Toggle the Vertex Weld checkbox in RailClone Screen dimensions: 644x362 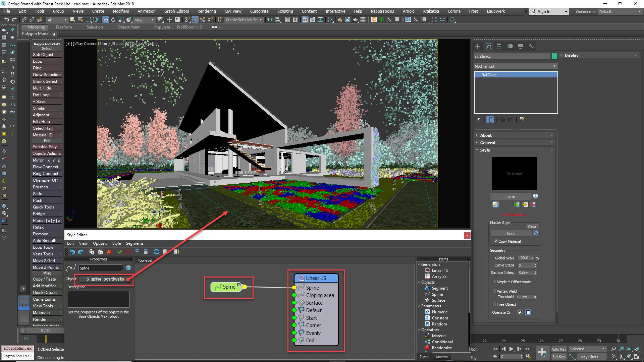(494, 291)
